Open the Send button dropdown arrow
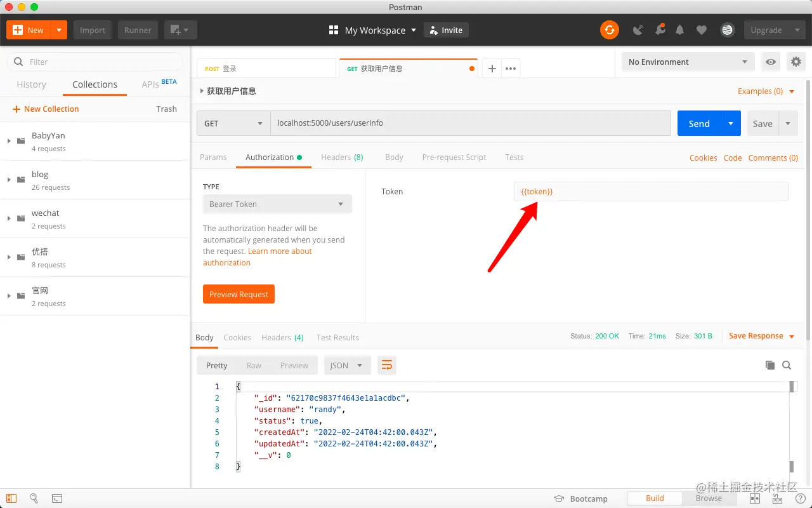The height and width of the screenshot is (508, 812). 731,123
